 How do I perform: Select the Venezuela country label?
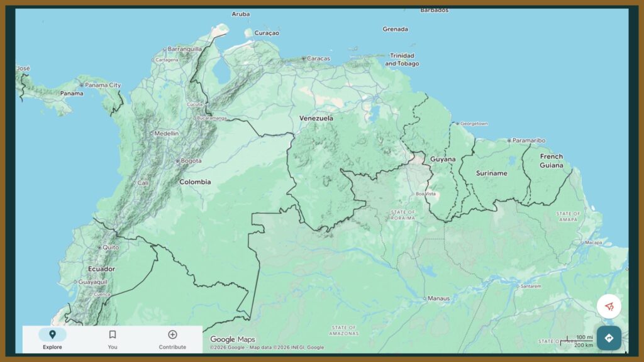[x=316, y=118]
